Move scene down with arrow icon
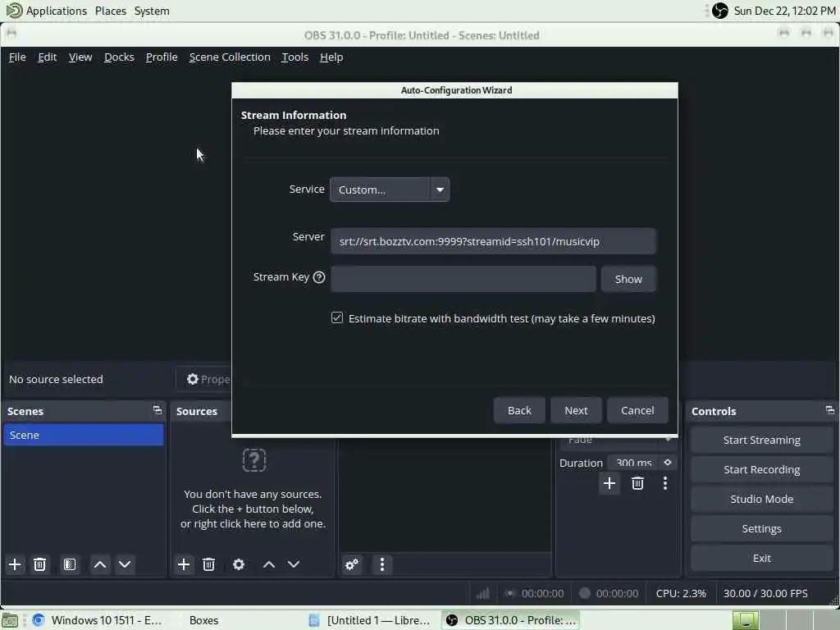This screenshot has height=630, width=840. 125,564
